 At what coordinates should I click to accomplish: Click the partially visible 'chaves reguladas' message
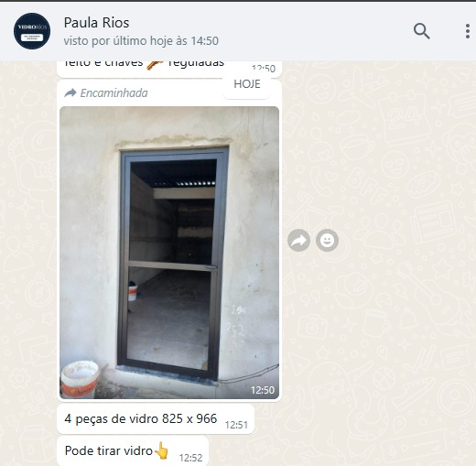pyautogui.click(x=169, y=69)
